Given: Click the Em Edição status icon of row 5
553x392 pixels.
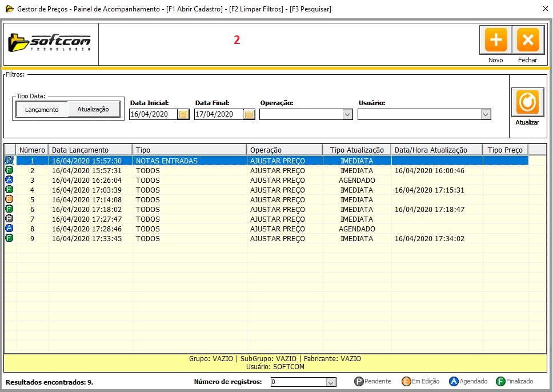Looking at the screenshot, I should tap(9, 200).
